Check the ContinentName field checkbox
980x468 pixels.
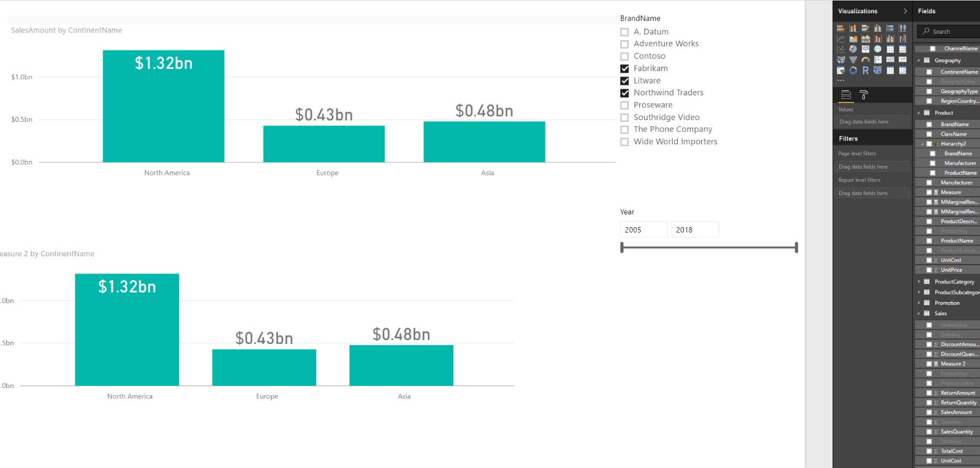(x=929, y=72)
